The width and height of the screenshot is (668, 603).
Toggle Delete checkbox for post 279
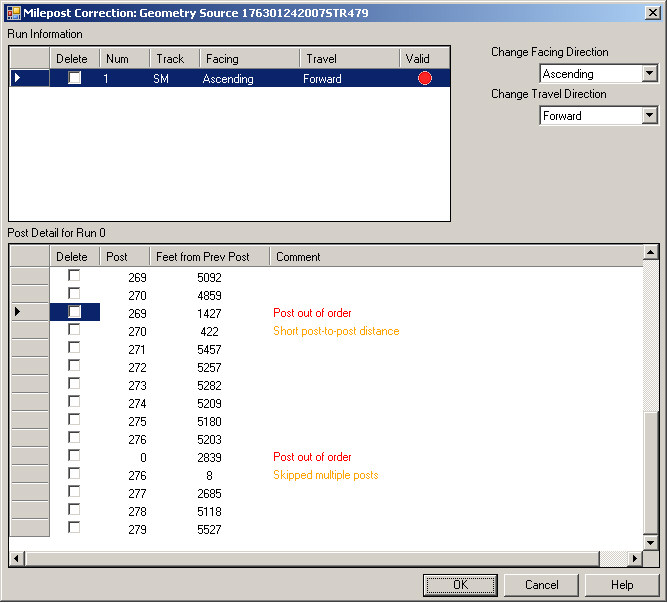74,529
